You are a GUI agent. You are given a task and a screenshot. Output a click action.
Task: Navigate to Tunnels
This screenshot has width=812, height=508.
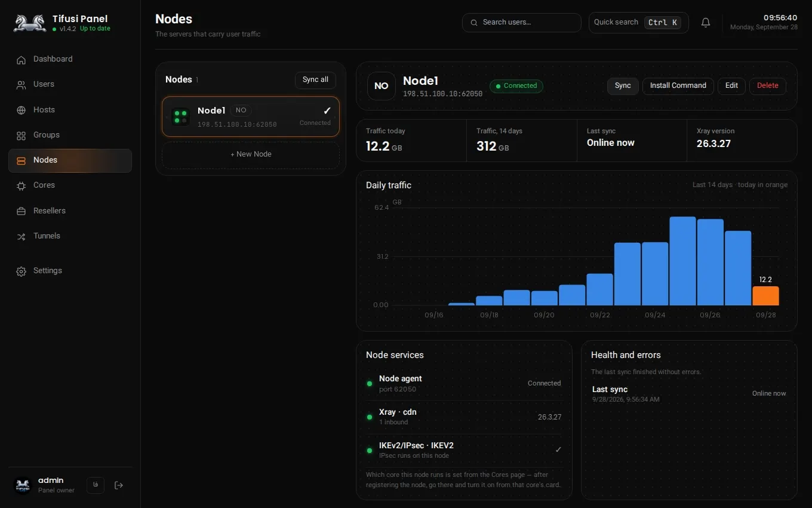pos(70,236)
